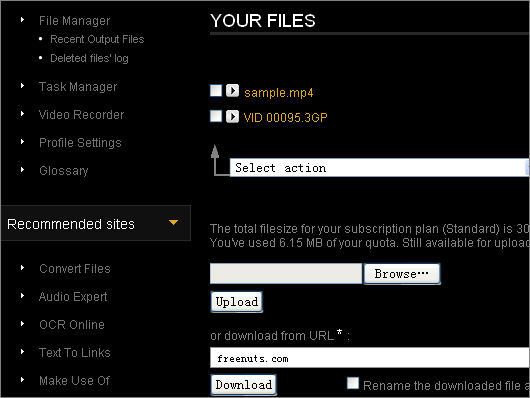Viewport: 530px width, 398px height.
Task: Open the Select action dropdown
Action: click(380, 167)
